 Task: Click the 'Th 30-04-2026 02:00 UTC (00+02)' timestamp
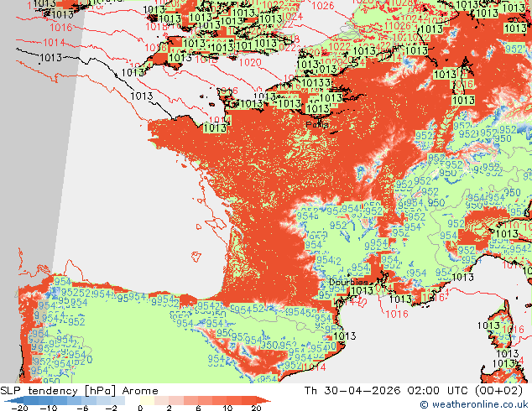(414, 391)
